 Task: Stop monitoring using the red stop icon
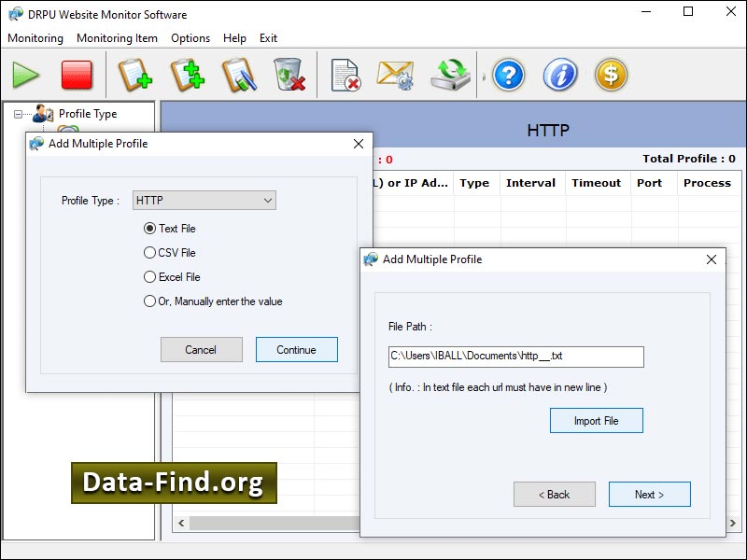pyautogui.click(x=77, y=76)
